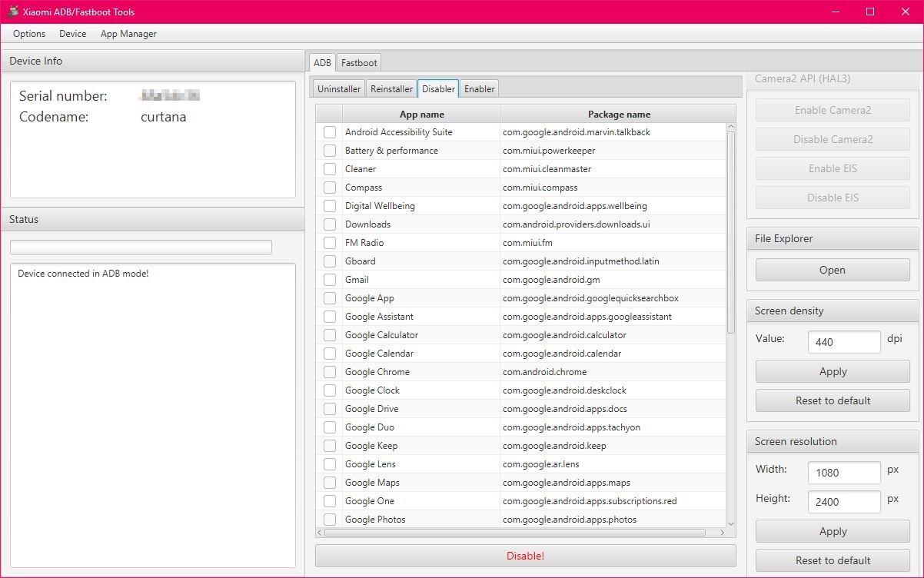
Task: Click the App name column header
Action: click(x=421, y=114)
